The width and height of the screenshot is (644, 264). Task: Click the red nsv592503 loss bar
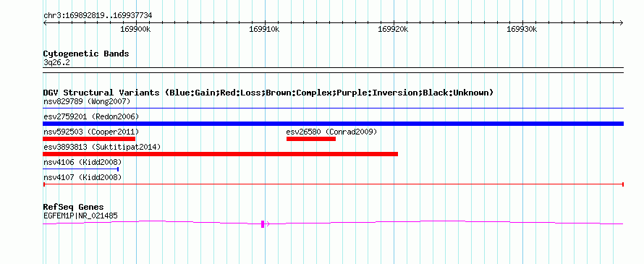click(89, 139)
